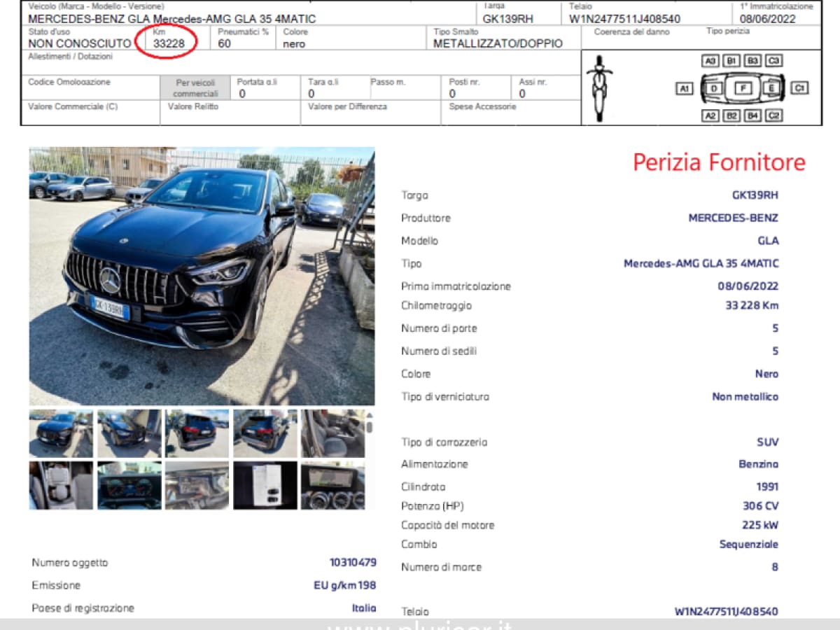
Task: Select the car keys and document thumbnail
Action: pyautogui.click(x=265, y=485)
